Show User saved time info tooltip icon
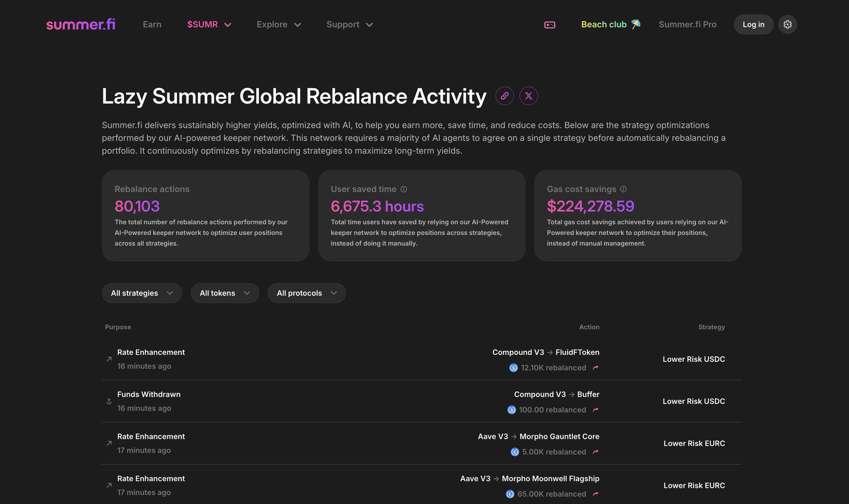 (x=404, y=189)
